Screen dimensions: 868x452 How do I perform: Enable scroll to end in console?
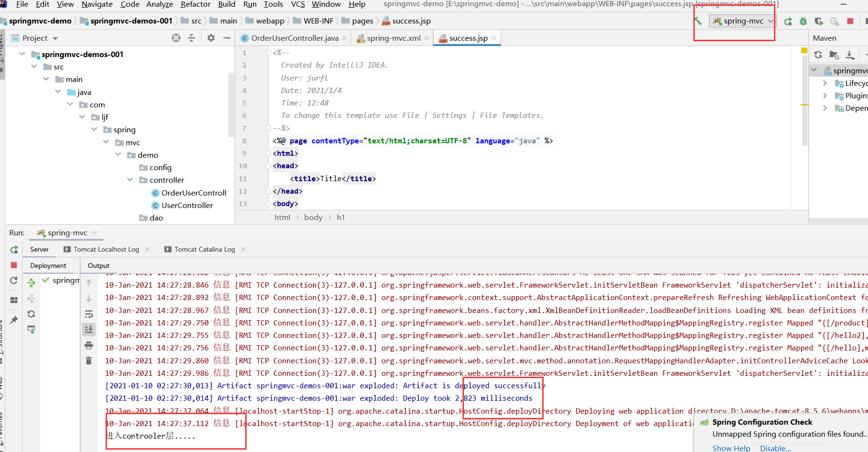pyautogui.click(x=89, y=329)
